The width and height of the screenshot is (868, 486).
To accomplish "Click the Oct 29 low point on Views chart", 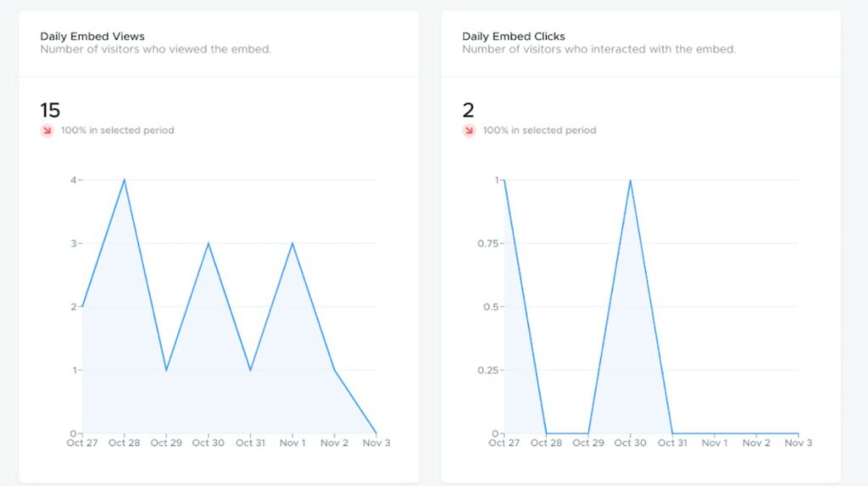I will tap(166, 370).
